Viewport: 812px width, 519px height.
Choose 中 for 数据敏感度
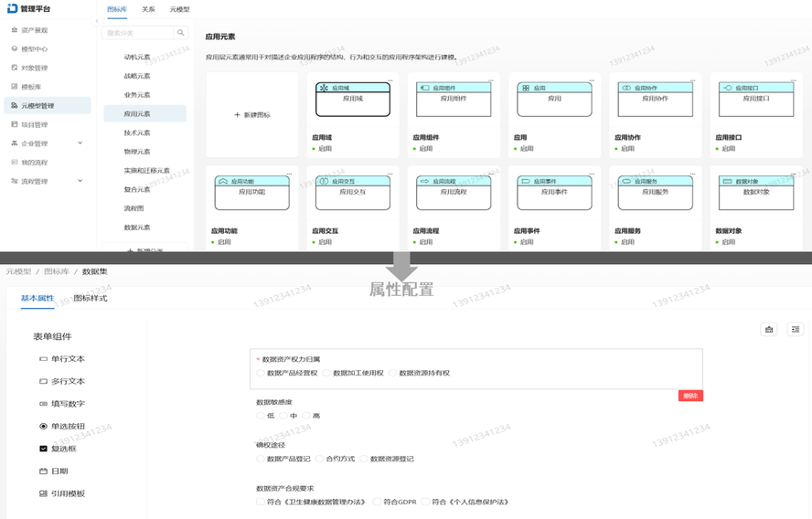(283, 416)
